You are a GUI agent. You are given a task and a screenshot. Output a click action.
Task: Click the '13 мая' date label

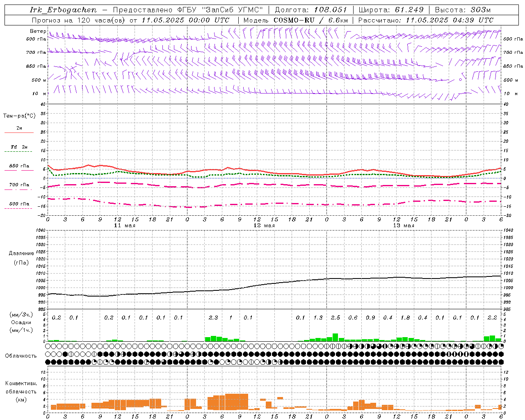pos(404,226)
